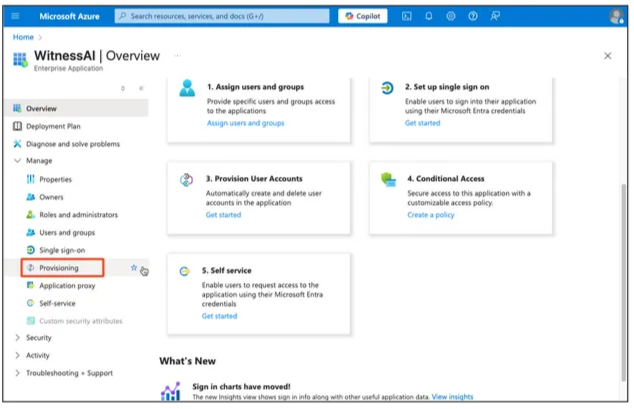Click the sign-in charts graph icon

[170, 391]
